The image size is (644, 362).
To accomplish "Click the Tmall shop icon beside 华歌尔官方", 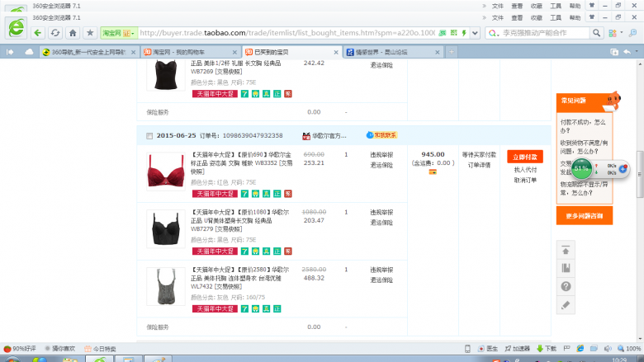I will point(306,136).
